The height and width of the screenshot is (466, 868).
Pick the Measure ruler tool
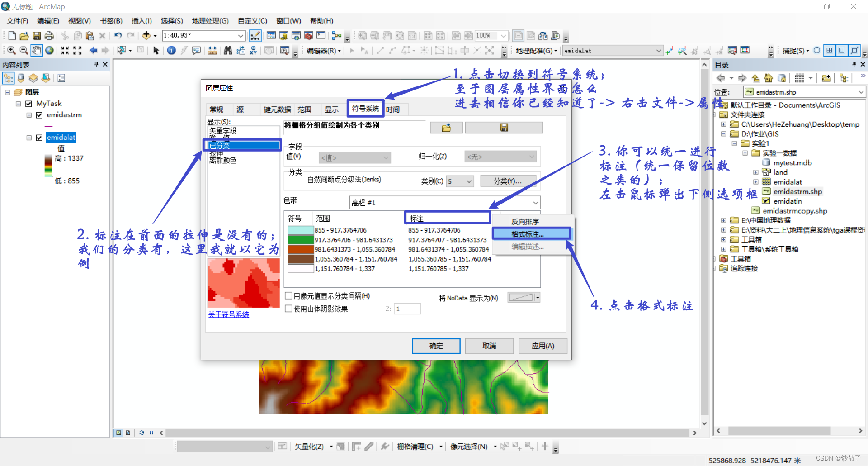click(x=212, y=51)
